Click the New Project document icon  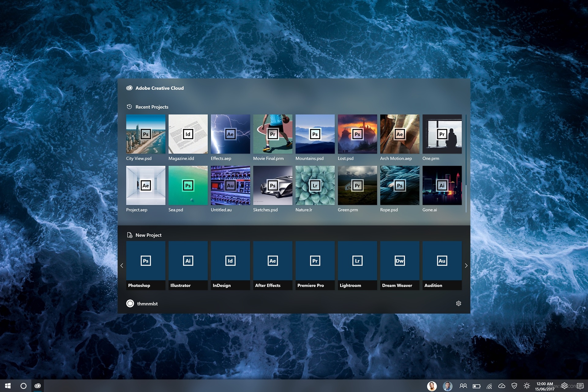(x=130, y=235)
